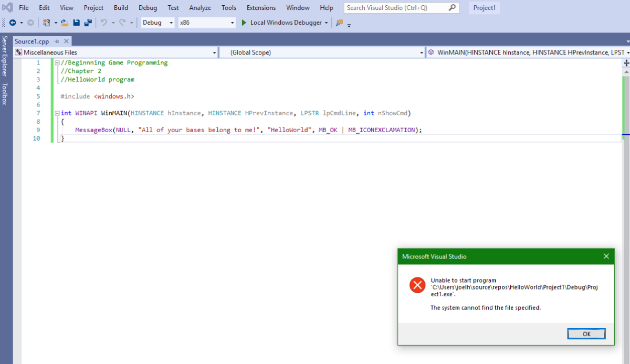Start debugging with the green play icon
Screen dimensions: 630x364
244,23
